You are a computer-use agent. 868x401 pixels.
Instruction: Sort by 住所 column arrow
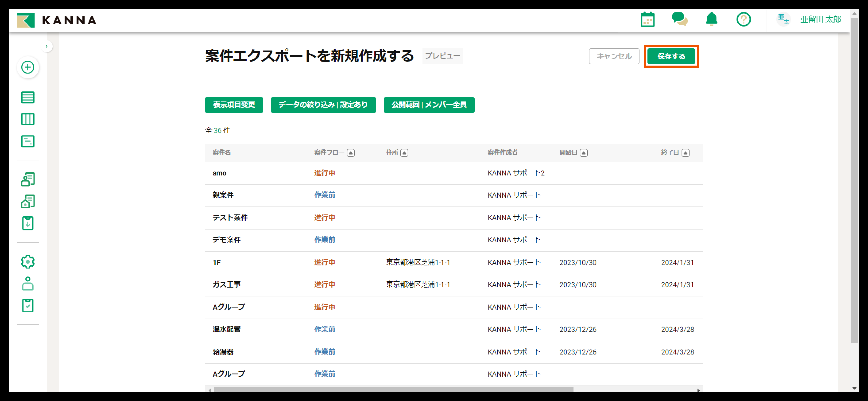point(404,153)
